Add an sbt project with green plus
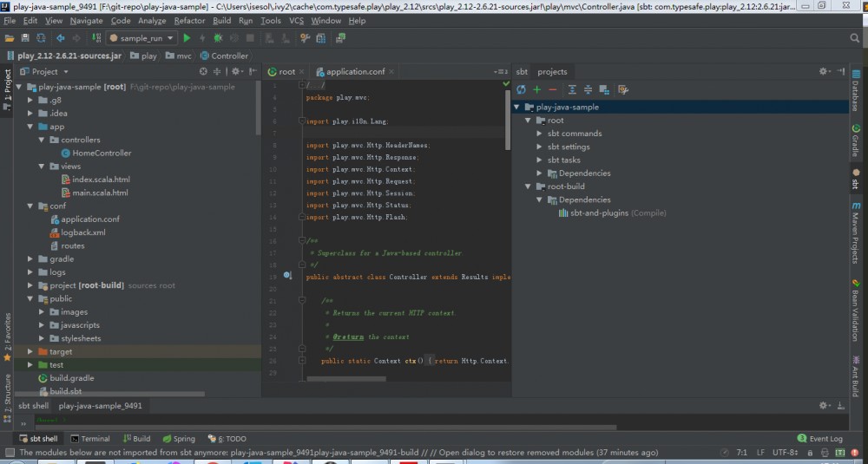 [537, 89]
